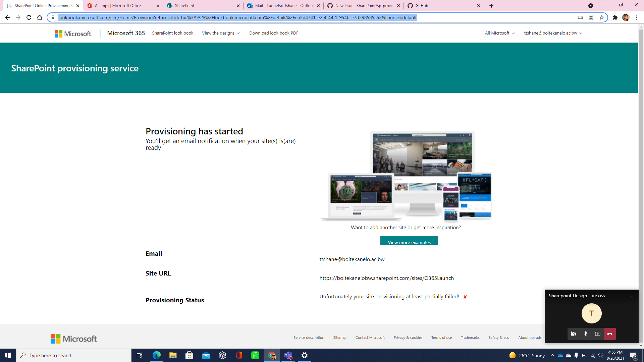Expand the View the designs menu
This screenshot has height=362, width=644.
(220, 33)
